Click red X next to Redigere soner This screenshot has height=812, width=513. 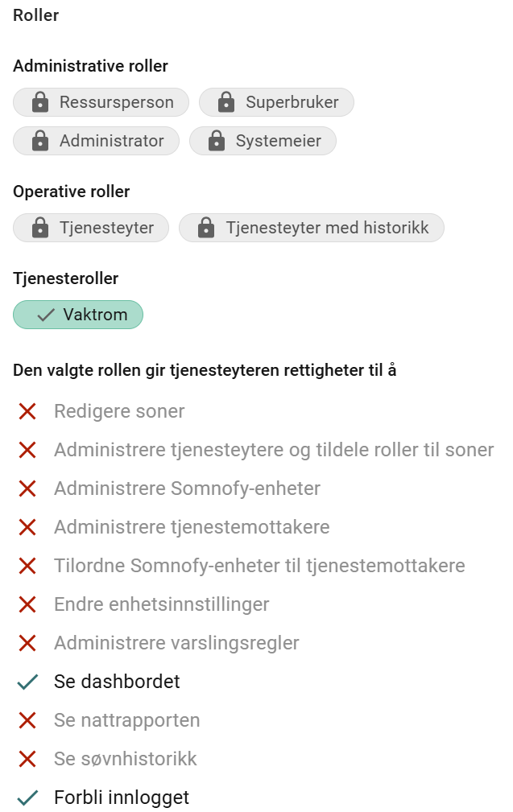coord(27,412)
